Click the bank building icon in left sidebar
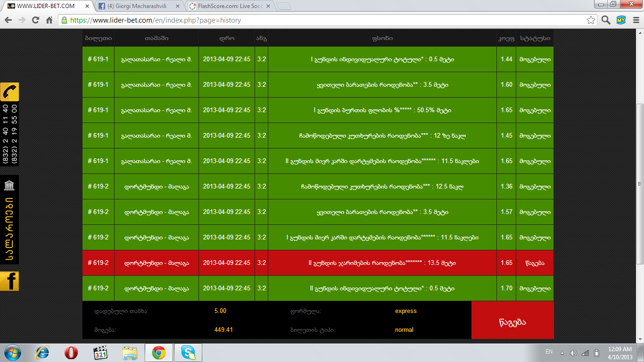Image resolution: width=644 pixels, height=362 pixels. pyautogui.click(x=9, y=184)
